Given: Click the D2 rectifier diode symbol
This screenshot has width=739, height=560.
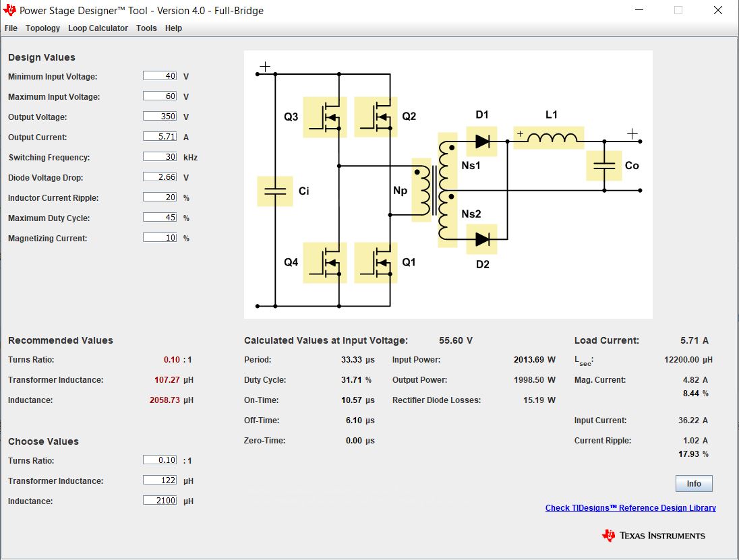Looking at the screenshot, I should 481,239.
